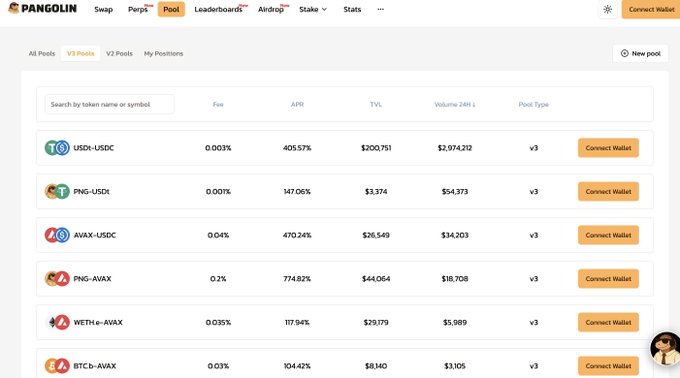680x378 pixels.
Task: Connect wallet for USDt-USDC pool
Action: point(608,148)
